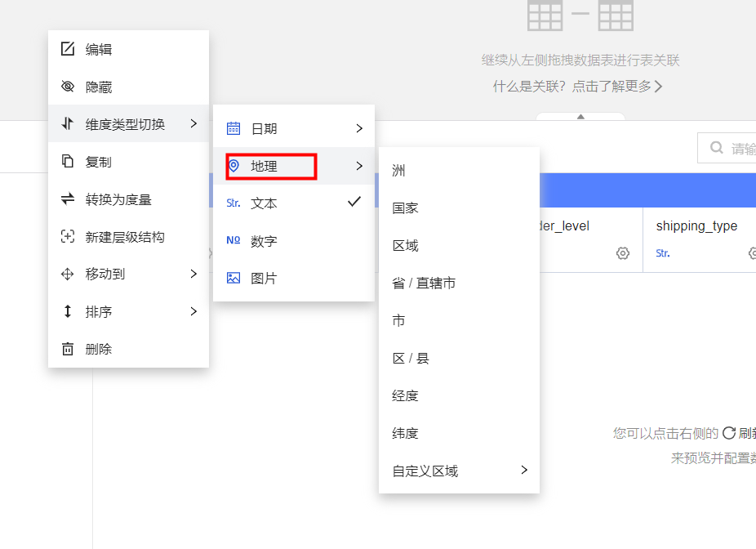This screenshot has height=549, width=756.
Task: Click the edit pencil icon beside 编辑
Action: (x=68, y=49)
